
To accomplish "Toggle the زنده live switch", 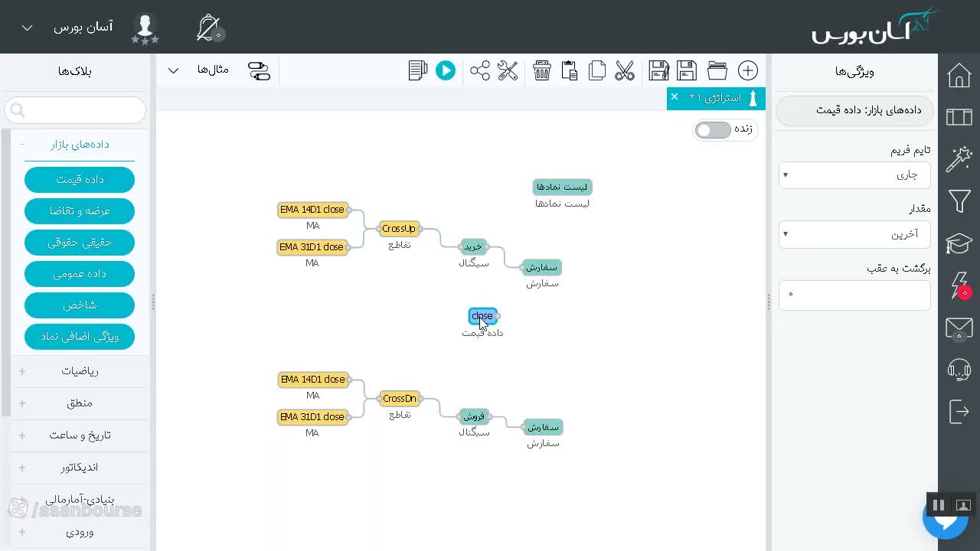I will 713,130.
